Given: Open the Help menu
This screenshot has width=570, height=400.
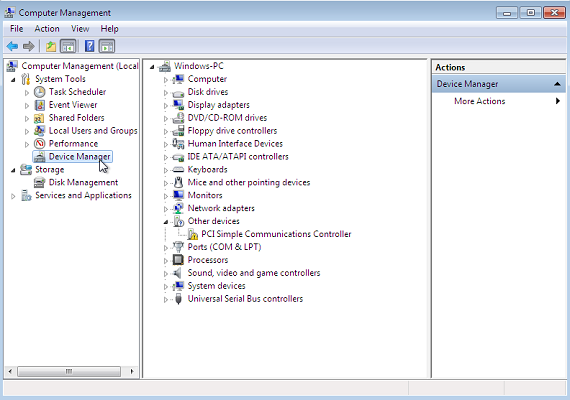Looking at the screenshot, I should [109, 29].
